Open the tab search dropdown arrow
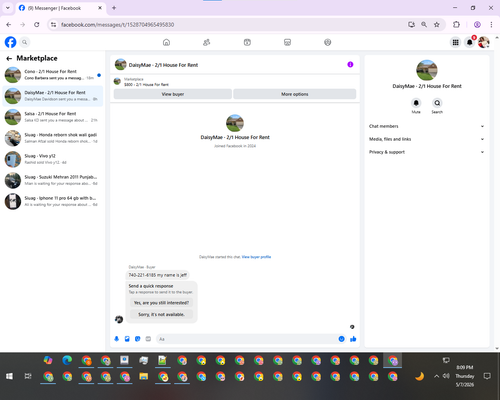This screenshot has width=500, height=400. pos(8,8)
